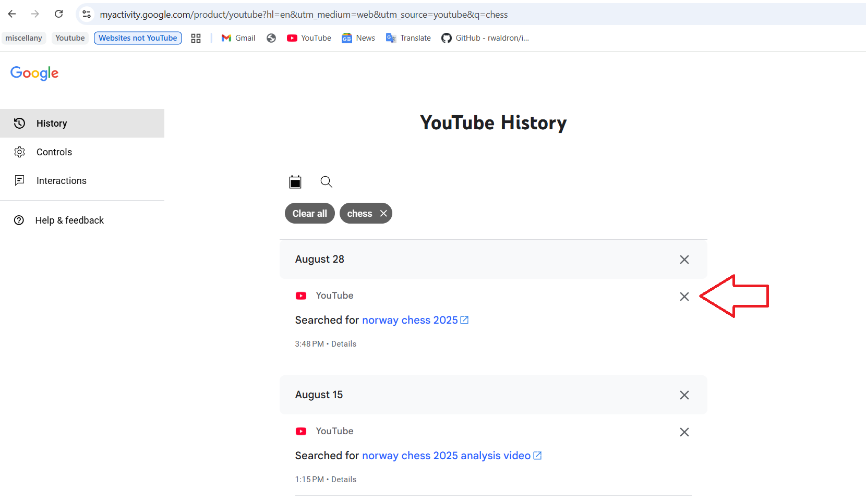Image resolution: width=866 pixels, height=504 pixels.
Task: Remove the chess filter chip
Action: 383,213
